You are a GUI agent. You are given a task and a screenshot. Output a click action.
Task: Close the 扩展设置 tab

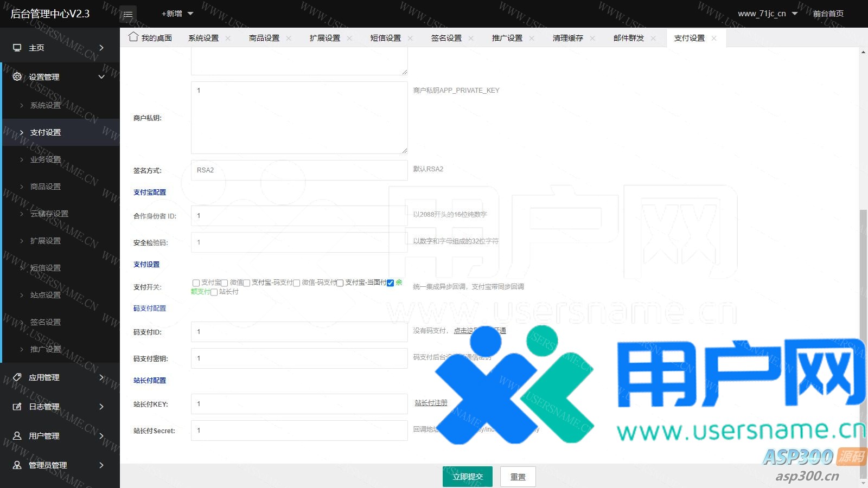click(x=349, y=38)
